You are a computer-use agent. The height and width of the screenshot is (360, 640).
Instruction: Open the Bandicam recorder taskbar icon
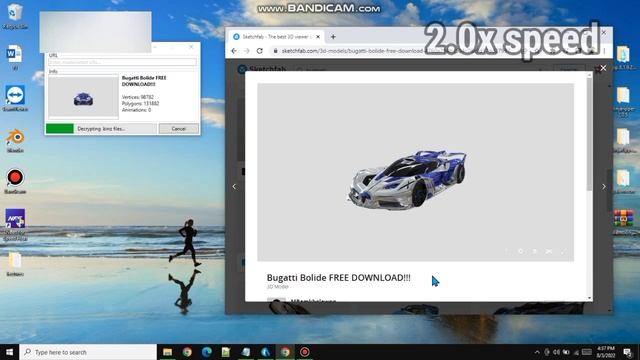(x=304, y=352)
